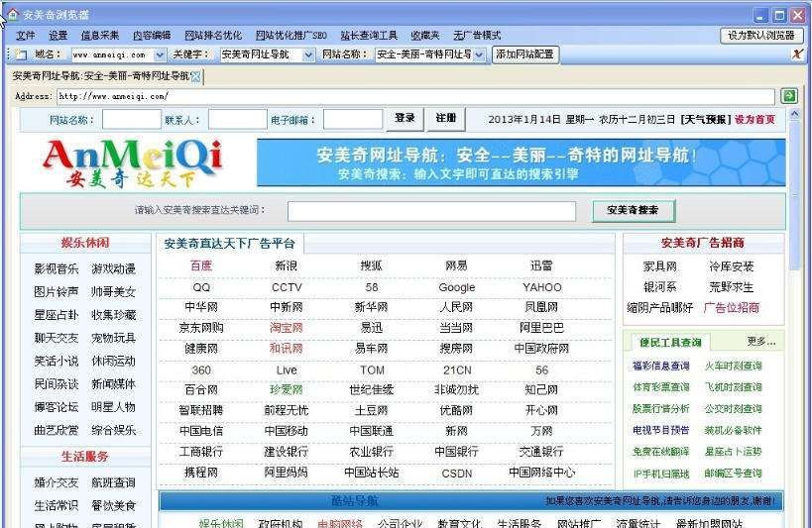
Task: Click the blue 安美奇网址导航 banner
Action: 521,162
